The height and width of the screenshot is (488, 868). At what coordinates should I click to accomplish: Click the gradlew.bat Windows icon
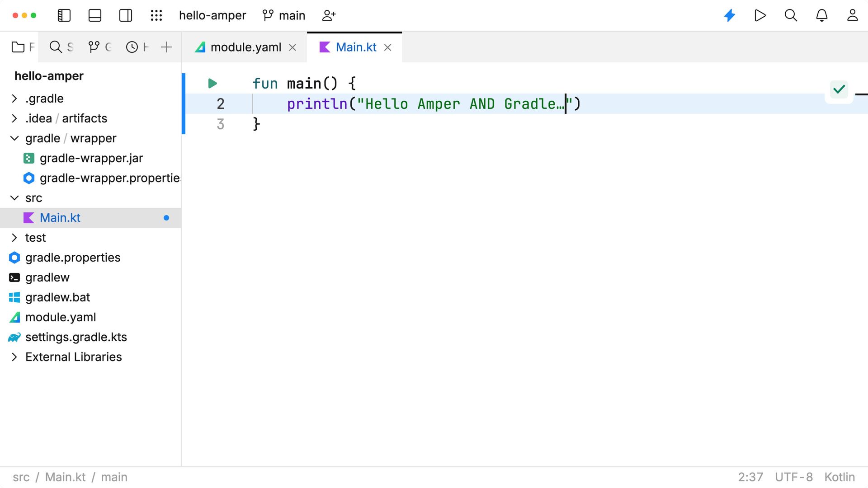pyautogui.click(x=14, y=297)
